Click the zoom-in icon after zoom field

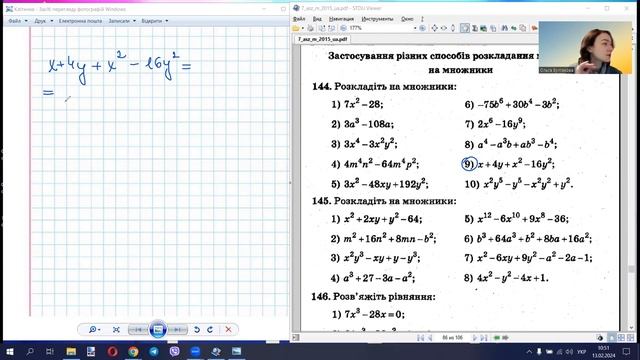[x=422, y=28]
